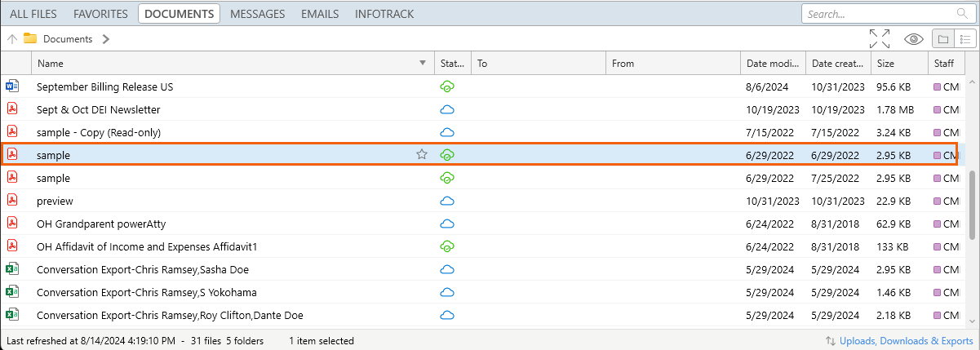The width and height of the screenshot is (980, 350).
Task: Click the Excel icon for the Conversation Export with Sasha Doe
Action: tap(12, 268)
